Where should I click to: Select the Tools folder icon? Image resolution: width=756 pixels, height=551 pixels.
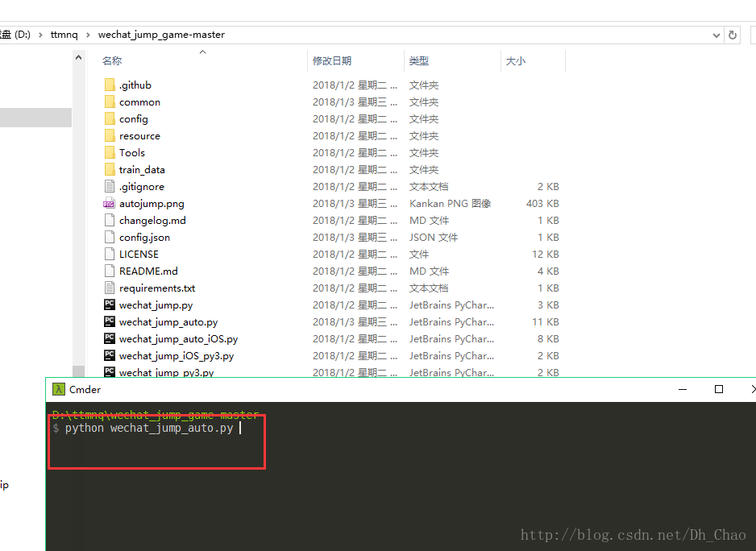tap(110, 152)
